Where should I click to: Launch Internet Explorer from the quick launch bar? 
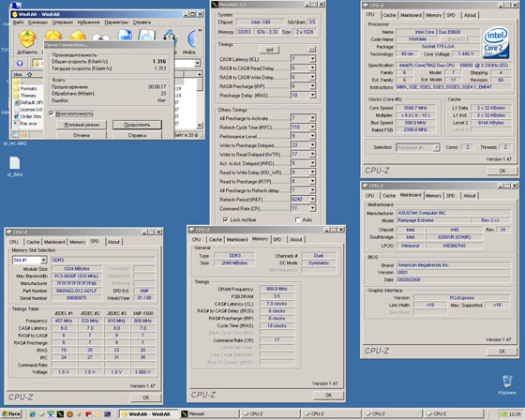(x=32, y=414)
